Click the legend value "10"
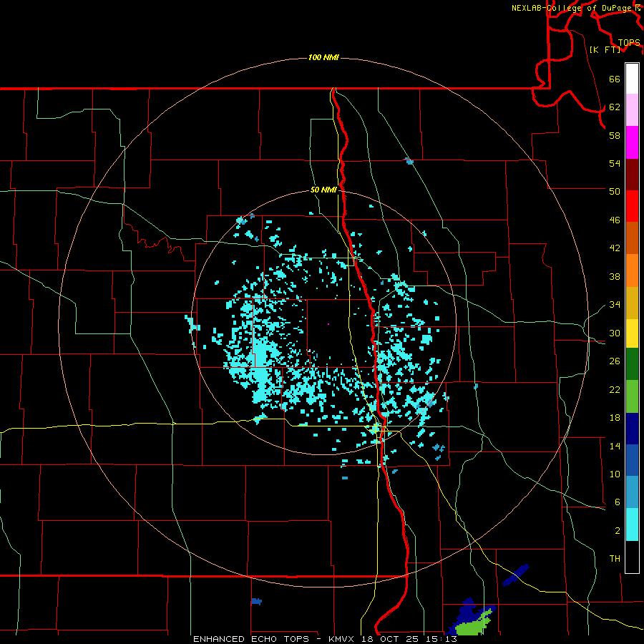 [615, 474]
